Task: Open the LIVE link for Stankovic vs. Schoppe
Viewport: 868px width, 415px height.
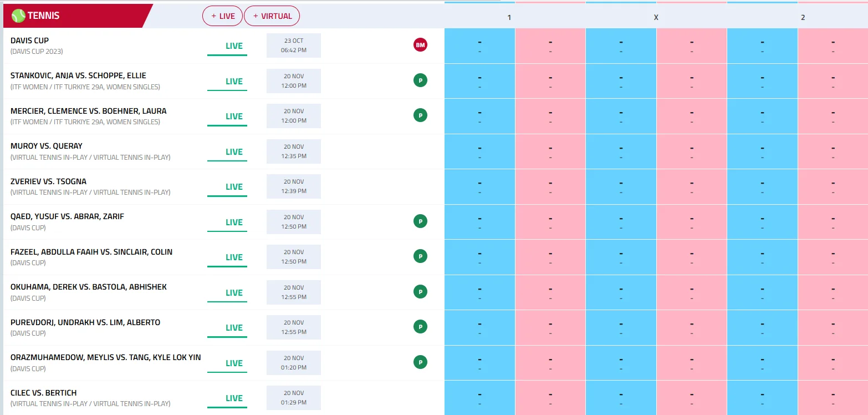Action: (x=227, y=82)
